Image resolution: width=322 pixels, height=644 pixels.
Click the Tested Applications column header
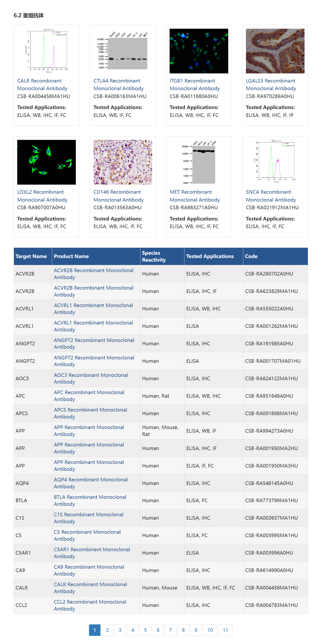point(210,256)
